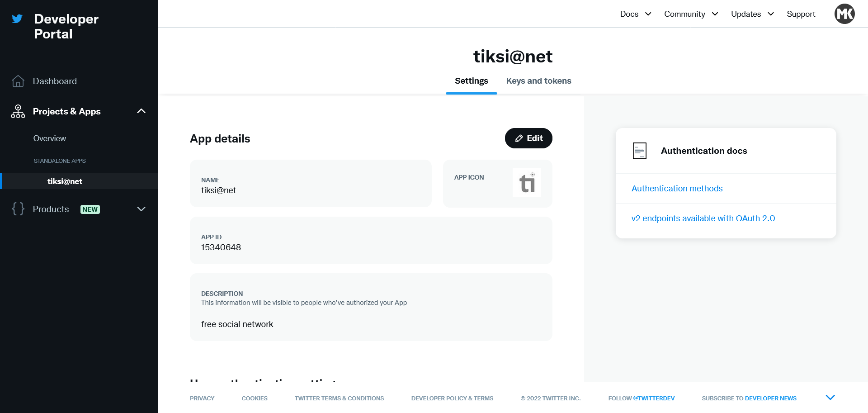Click the Twitter bird logo
Image resolution: width=868 pixels, height=413 pixels.
(17, 19)
